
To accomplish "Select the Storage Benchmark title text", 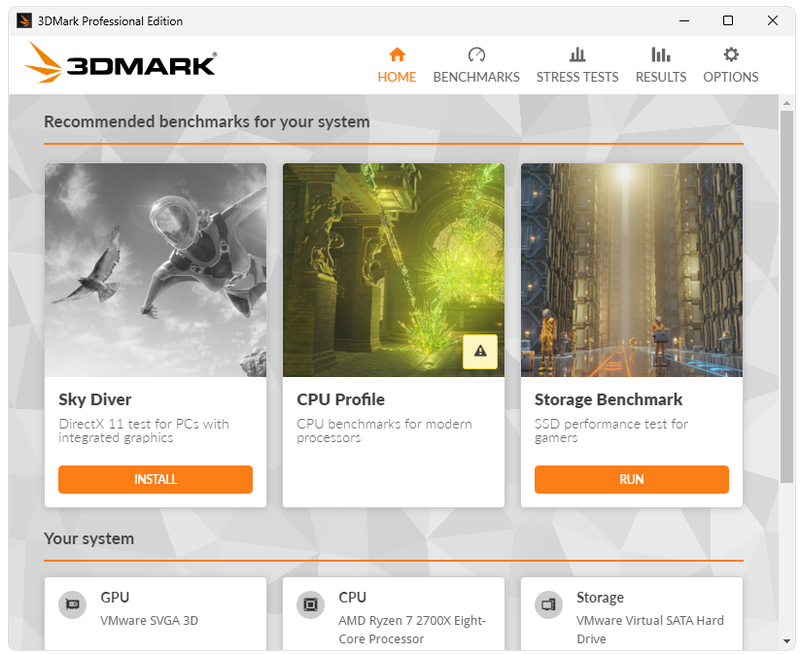I will point(608,399).
